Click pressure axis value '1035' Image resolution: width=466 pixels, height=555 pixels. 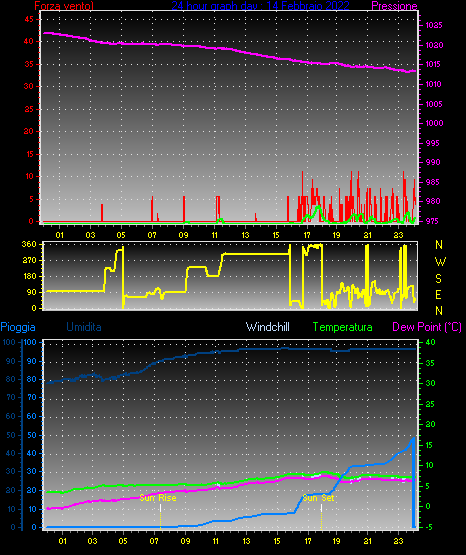click(x=433, y=25)
